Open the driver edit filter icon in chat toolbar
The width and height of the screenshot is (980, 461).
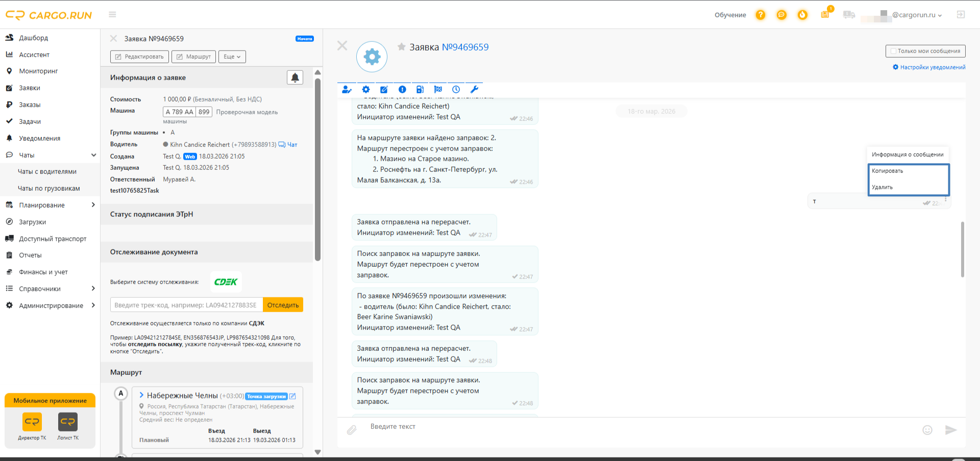pyautogui.click(x=347, y=90)
